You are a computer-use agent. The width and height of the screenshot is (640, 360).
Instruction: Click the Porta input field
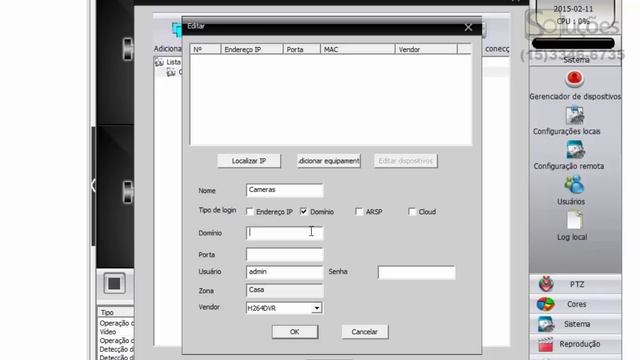[x=284, y=255]
